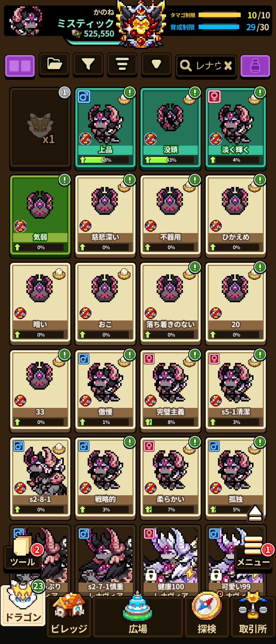This screenshot has width=276, height=644.
Task: Switch to the 広場 plaza tab
Action: [x=138, y=616]
